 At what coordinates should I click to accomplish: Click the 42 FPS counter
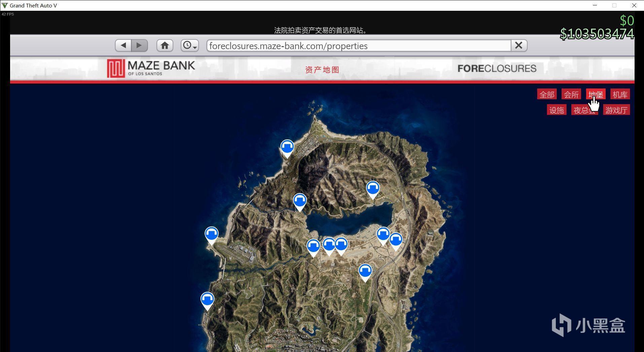point(8,14)
